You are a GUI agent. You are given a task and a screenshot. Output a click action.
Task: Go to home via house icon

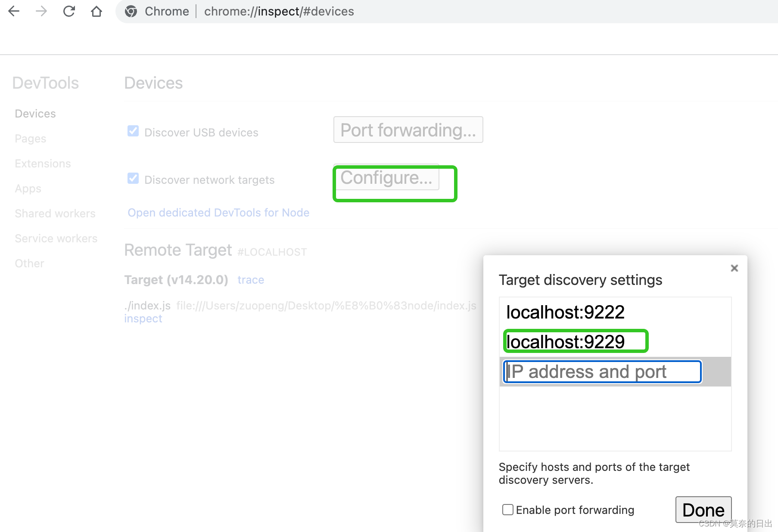point(96,11)
